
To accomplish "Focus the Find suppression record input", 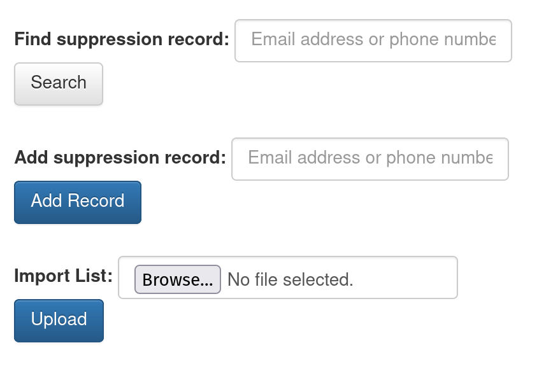I will (x=373, y=41).
